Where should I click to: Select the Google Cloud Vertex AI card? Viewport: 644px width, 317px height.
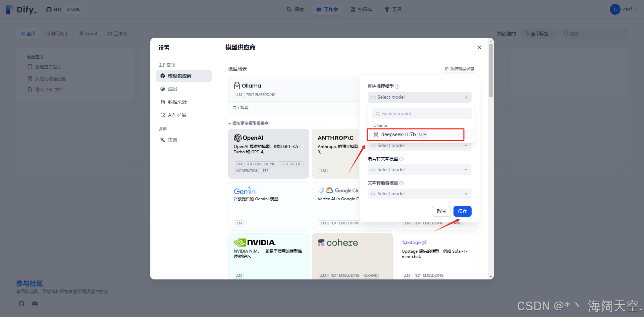point(336,206)
